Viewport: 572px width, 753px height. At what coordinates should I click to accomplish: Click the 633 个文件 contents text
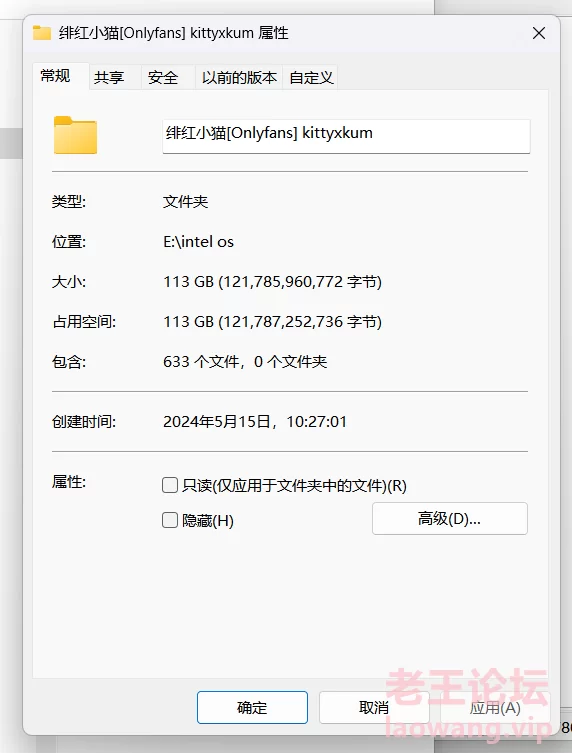pyautogui.click(x=202, y=362)
